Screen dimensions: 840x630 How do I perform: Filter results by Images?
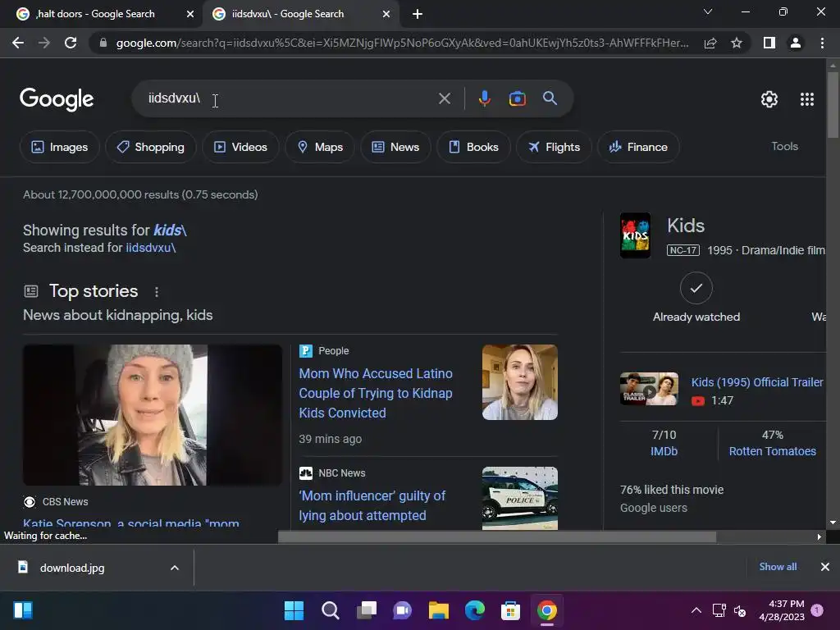tap(59, 147)
